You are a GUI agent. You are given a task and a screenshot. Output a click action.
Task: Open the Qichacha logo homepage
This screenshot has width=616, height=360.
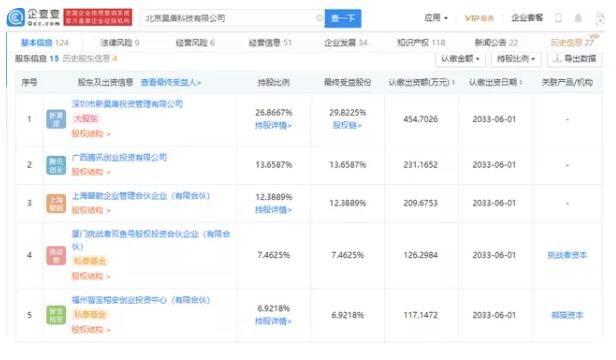coord(33,18)
